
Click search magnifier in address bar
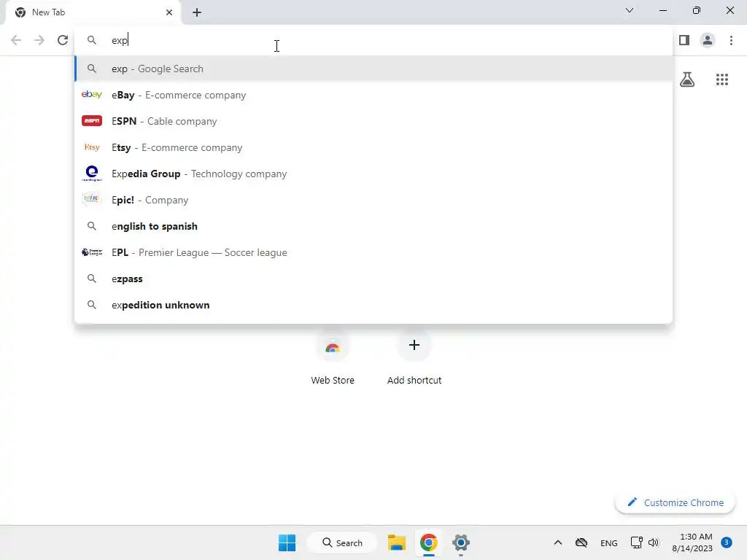(91, 40)
